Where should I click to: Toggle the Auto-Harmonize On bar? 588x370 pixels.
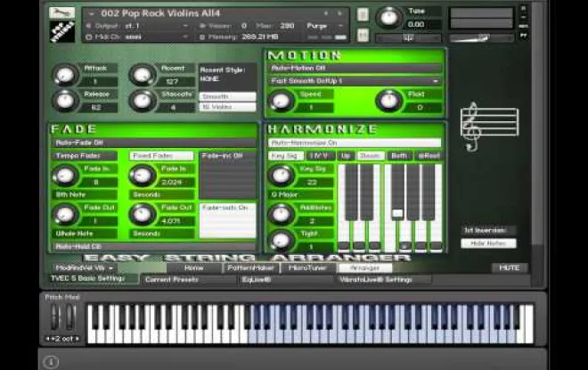355,143
